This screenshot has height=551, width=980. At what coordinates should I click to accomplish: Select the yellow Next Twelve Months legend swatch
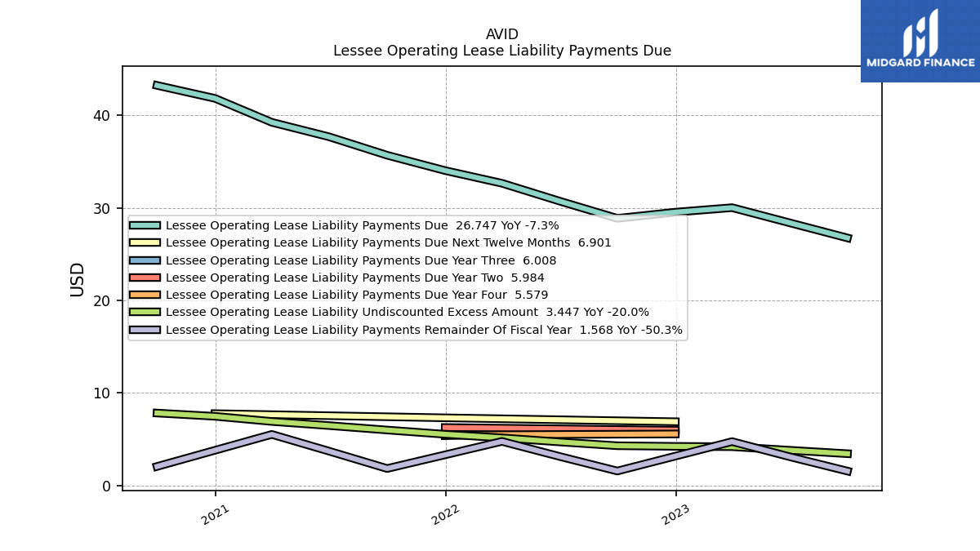coord(145,242)
